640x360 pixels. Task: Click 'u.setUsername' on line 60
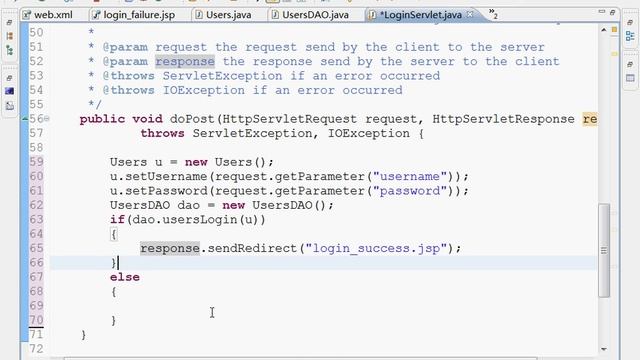[158, 177]
